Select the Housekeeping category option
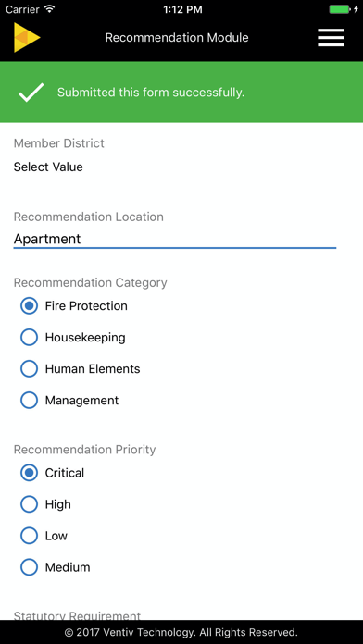The height and width of the screenshot is (644, 363). pos(30,337)
